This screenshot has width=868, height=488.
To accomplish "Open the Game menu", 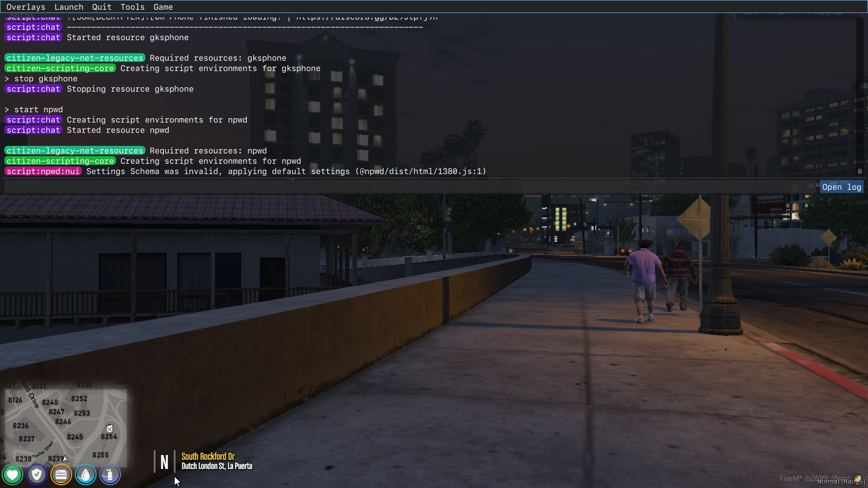I will click(x=163, y=7).
